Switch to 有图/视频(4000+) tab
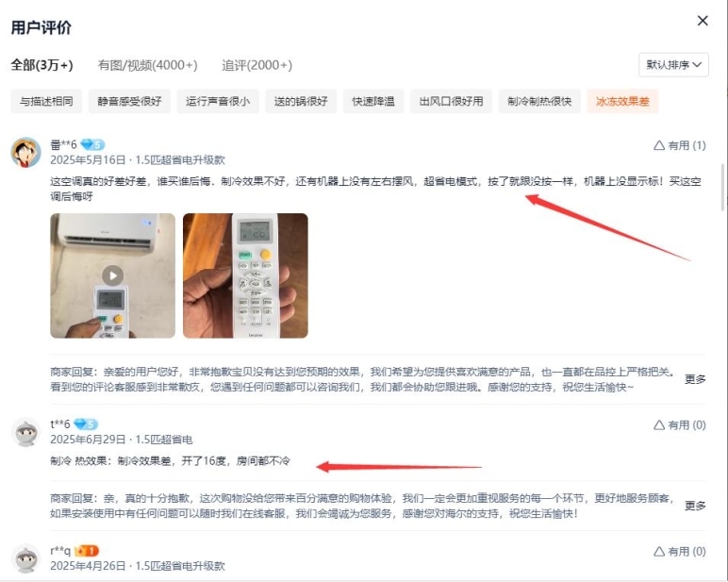The width and height of the screenshot is (728, 582). click(x=148, y=65)
